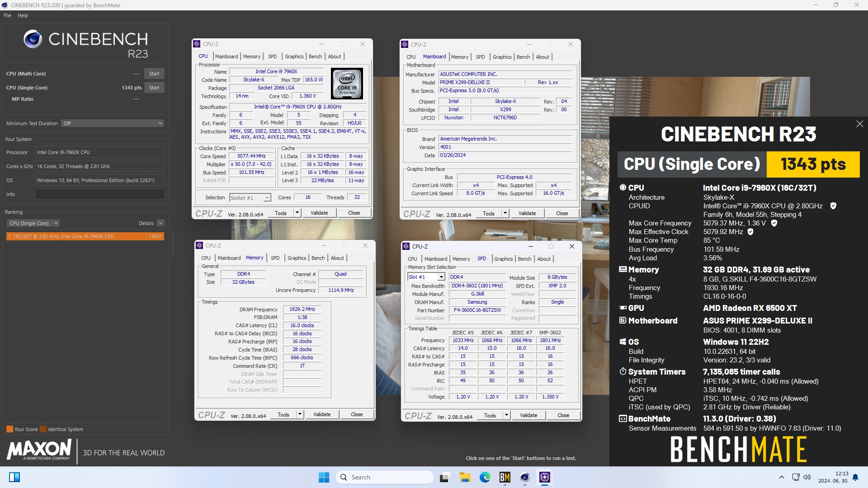Open Task View on the taskbar
The width and height of the screenshot is (868, 488).
[x=444, y=477]
